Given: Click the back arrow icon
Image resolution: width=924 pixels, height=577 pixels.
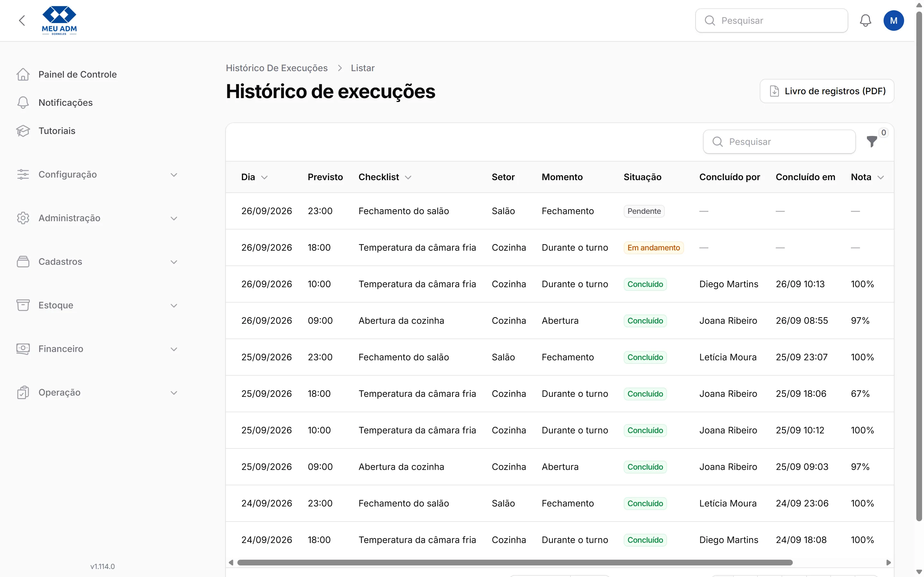Looking at the screenshot, I should coord(22,21).
